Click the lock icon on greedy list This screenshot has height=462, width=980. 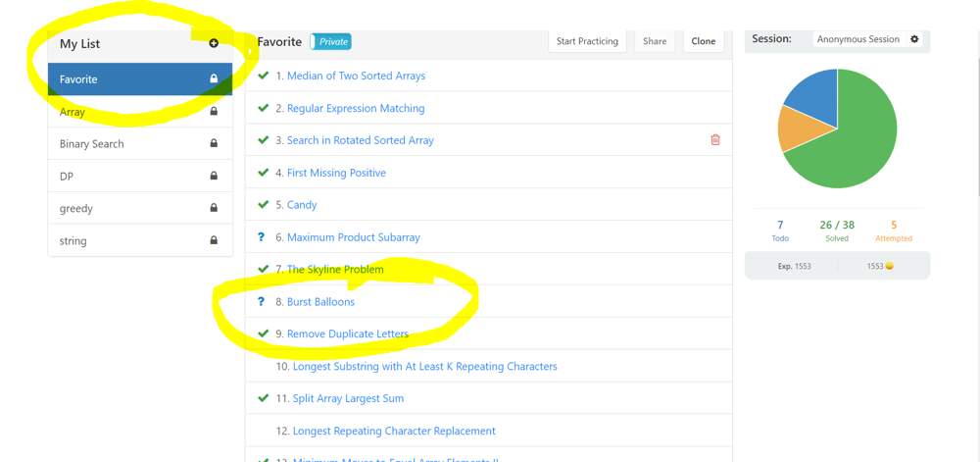coord(214,209)
